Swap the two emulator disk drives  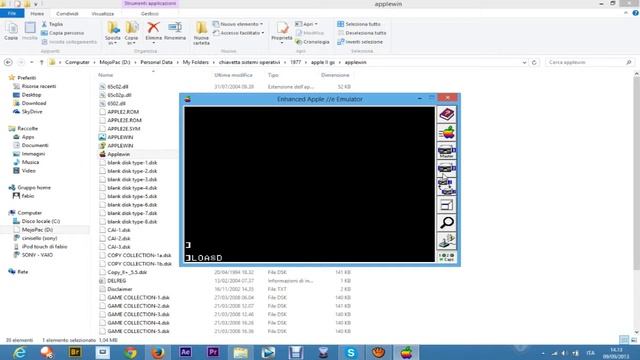447,186
